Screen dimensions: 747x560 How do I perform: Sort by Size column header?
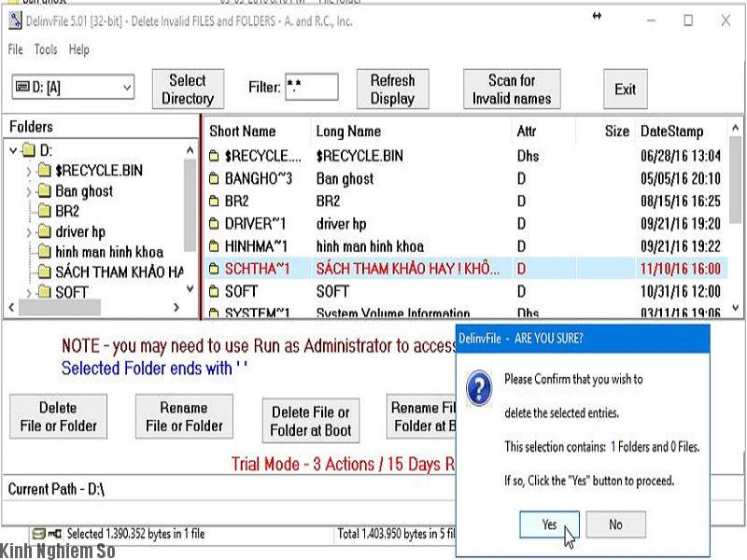(617, 131)
